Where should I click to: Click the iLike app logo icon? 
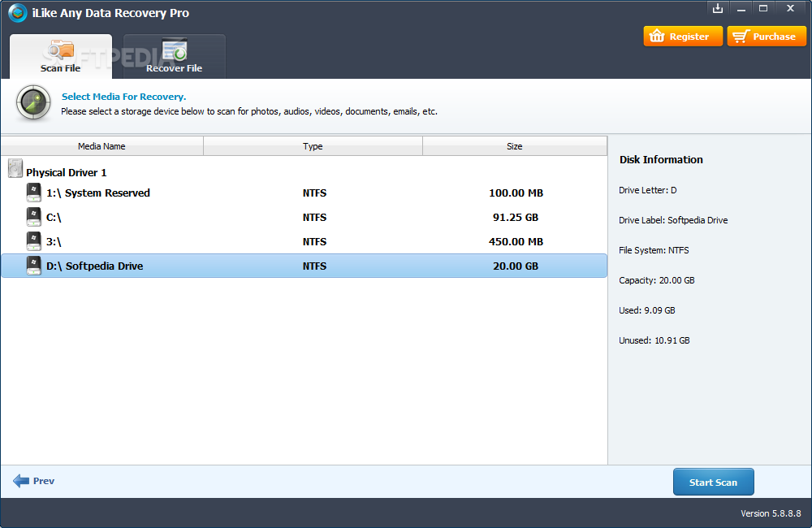click(18, 13)
